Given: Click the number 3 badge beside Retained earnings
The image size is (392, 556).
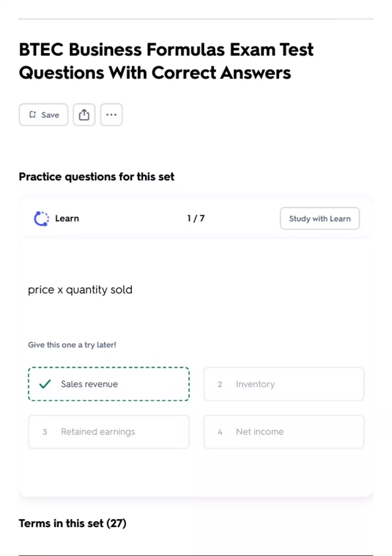Looking at the screenshot, I should [x=45, y=432].
